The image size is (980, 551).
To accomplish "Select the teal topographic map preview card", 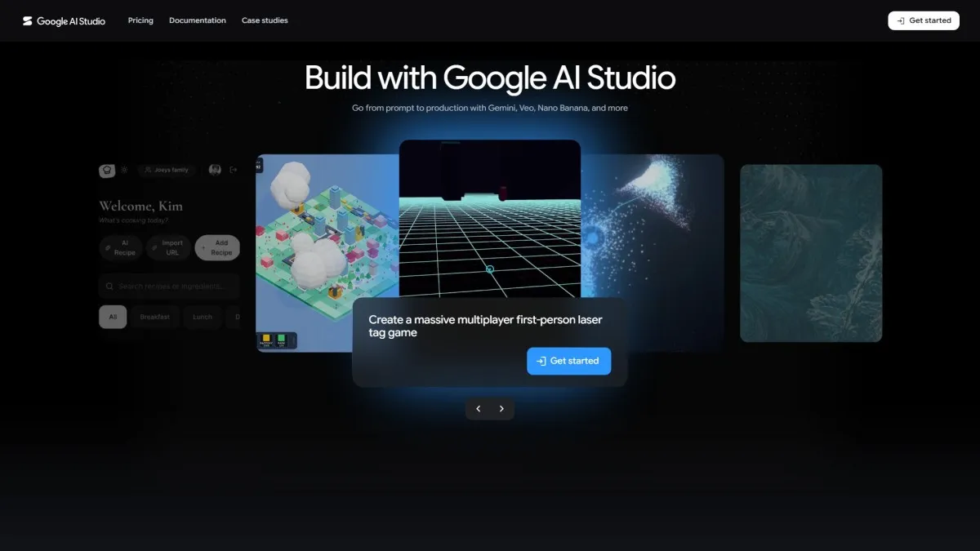I will click(x=811, y=253).
